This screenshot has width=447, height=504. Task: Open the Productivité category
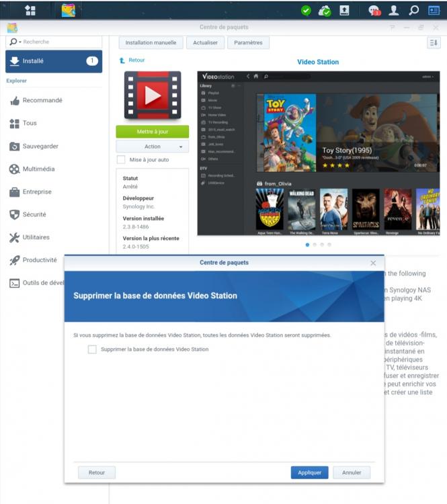pyautogui.click(x=34, y=260)
